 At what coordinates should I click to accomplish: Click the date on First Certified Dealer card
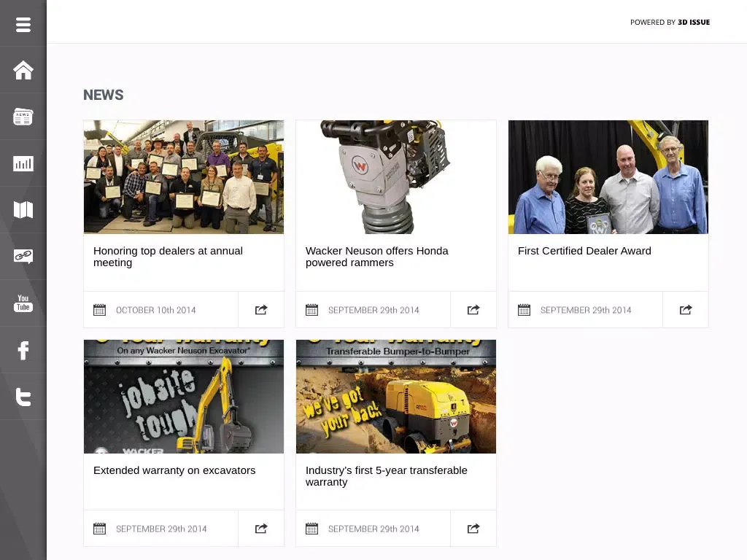586,310
